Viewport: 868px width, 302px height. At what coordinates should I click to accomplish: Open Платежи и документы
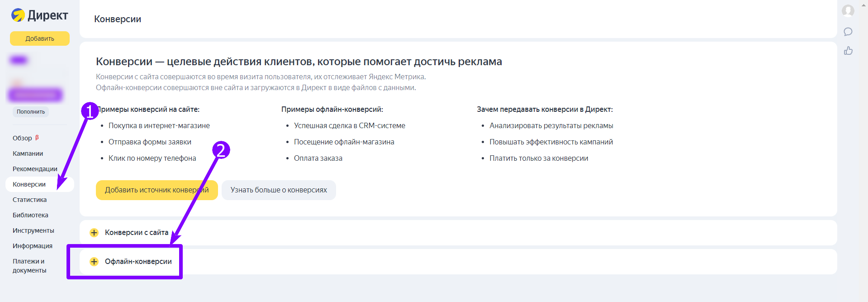[29, 266]
